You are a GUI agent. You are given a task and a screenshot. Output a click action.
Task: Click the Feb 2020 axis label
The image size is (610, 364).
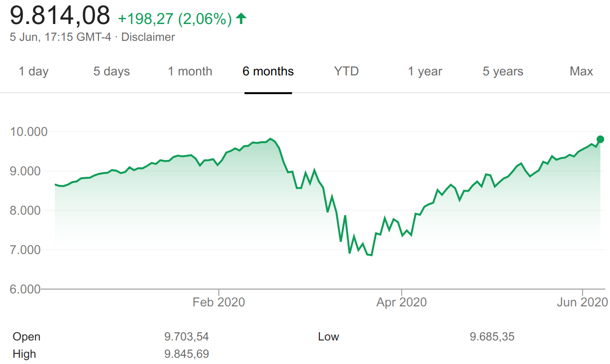pos(219,302)
